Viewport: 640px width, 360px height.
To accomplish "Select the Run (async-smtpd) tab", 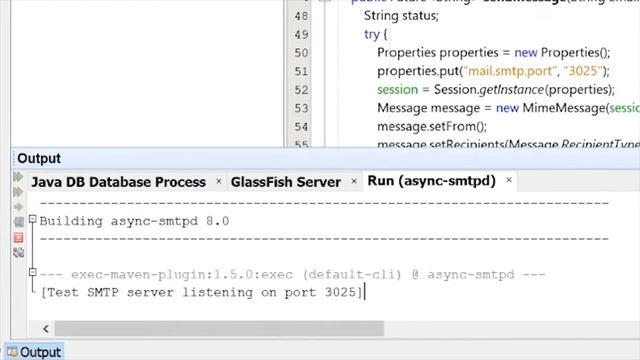I will [x=431, y=181].
